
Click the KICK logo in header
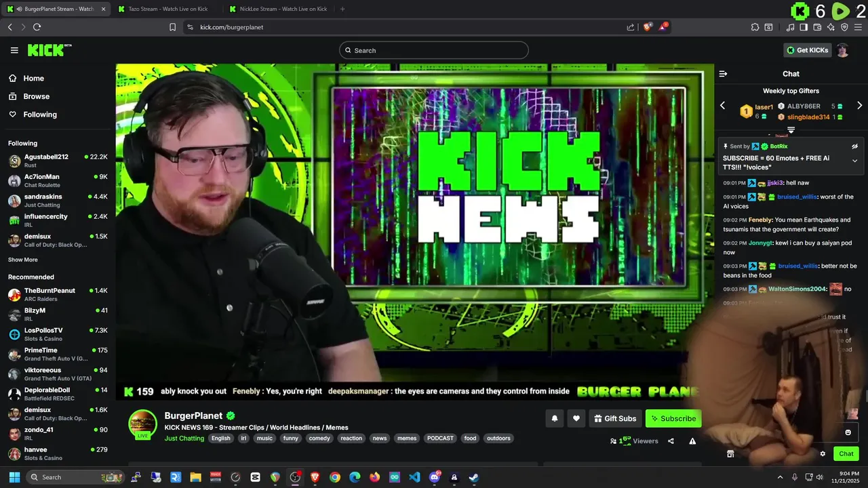tap(49, 50)
